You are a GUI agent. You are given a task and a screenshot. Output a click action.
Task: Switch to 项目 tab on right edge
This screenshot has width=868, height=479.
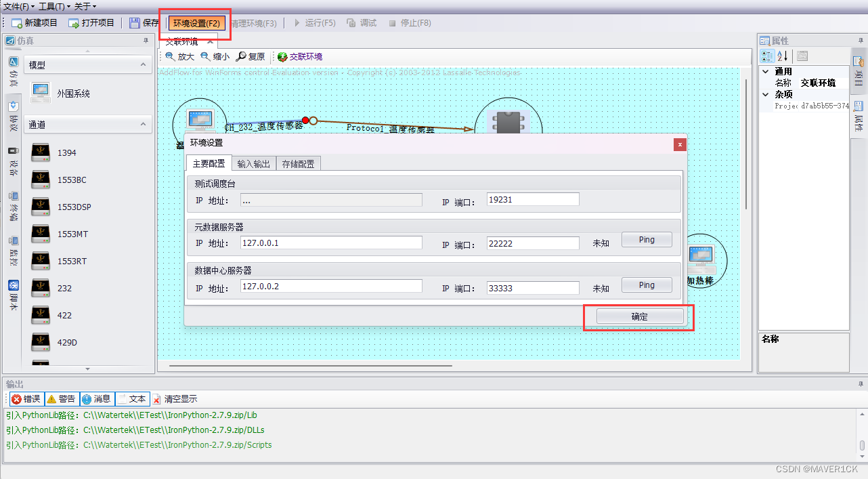859,72
